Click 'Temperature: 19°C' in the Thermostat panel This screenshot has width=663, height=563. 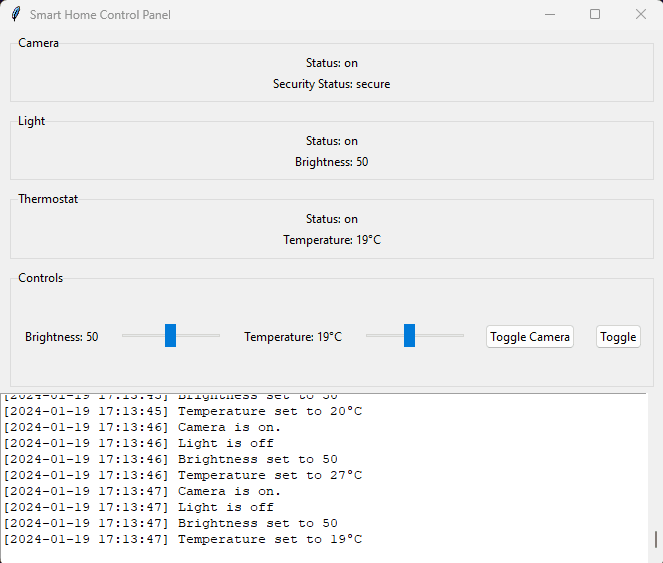(x=332, y=240)
